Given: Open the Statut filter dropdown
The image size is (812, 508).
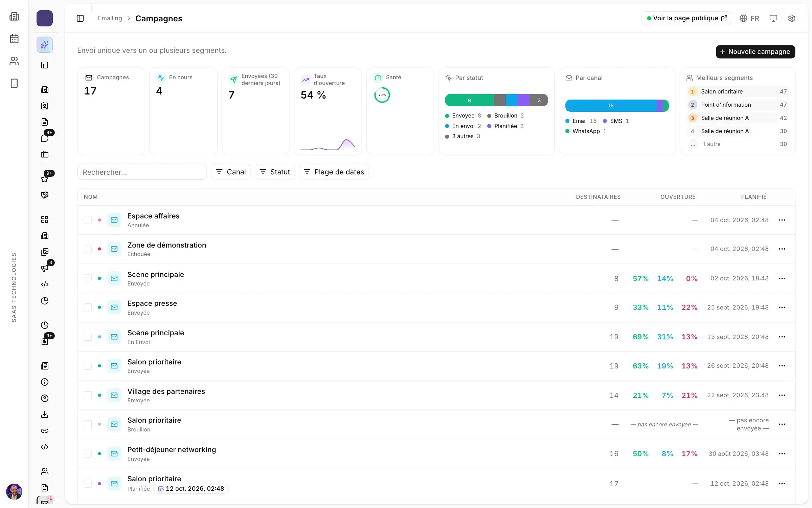Looking at the screenshot, I should pos(275,172).
